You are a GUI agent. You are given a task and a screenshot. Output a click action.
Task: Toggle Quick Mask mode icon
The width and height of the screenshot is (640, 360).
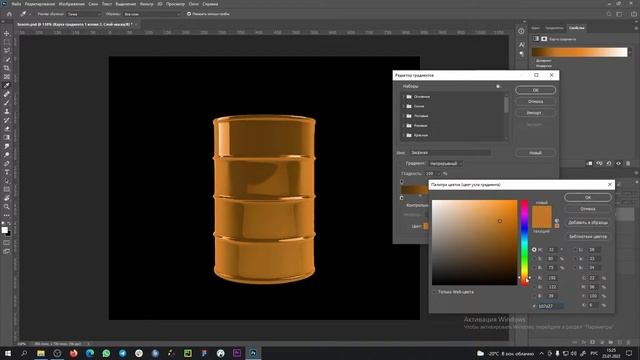pyautogui.click(x=7, y=242)
